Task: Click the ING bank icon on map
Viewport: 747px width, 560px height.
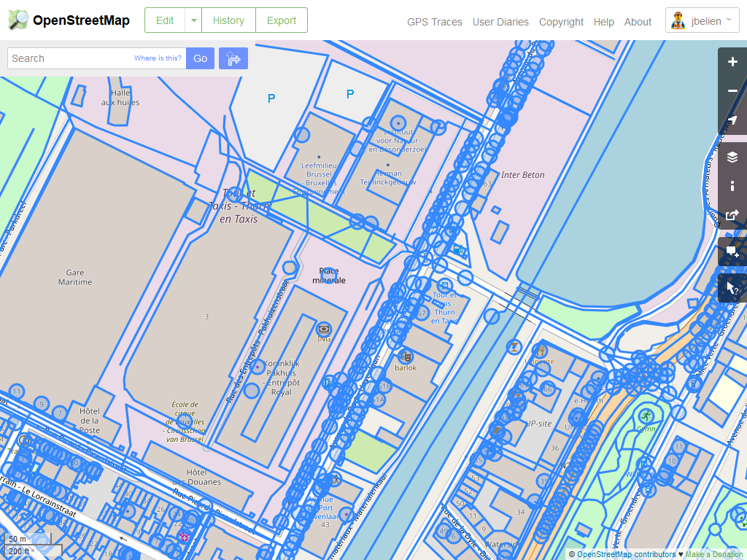Action: click(x=323, y=329)
